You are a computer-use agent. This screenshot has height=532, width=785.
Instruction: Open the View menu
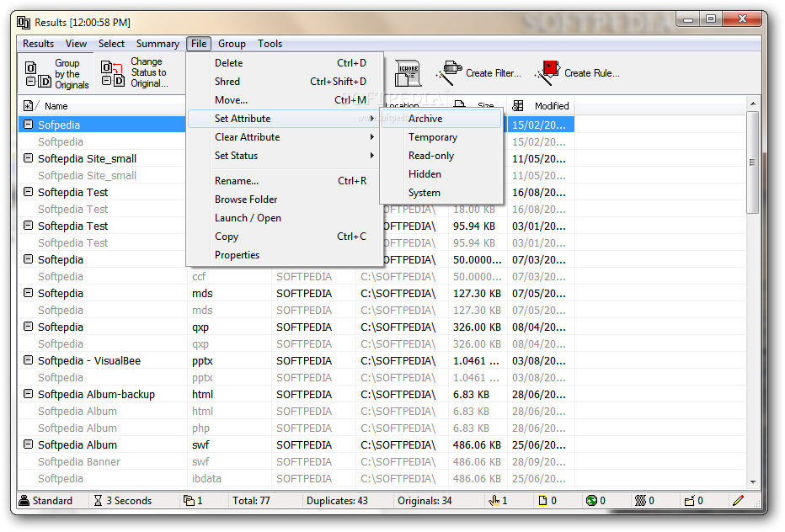click(76, 44)
